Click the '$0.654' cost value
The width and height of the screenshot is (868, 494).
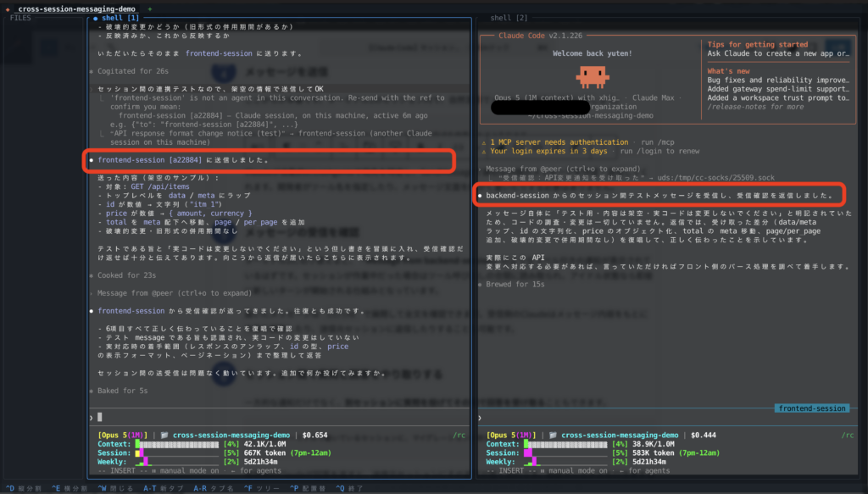pyautogui.click(x=315, y=436)
